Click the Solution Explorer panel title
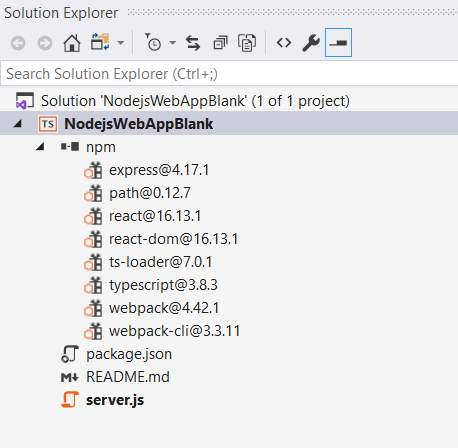458x448 pixels. click(x=61, y=13)
